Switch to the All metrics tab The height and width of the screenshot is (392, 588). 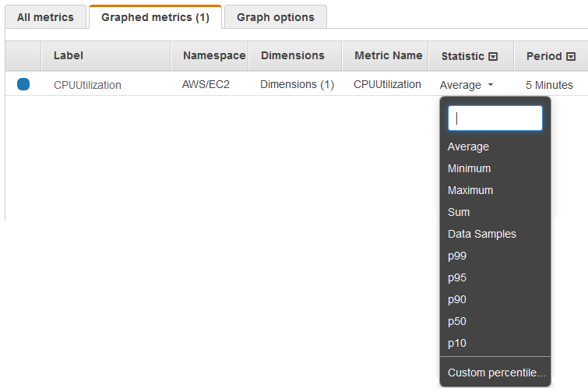tap(45, 17)
